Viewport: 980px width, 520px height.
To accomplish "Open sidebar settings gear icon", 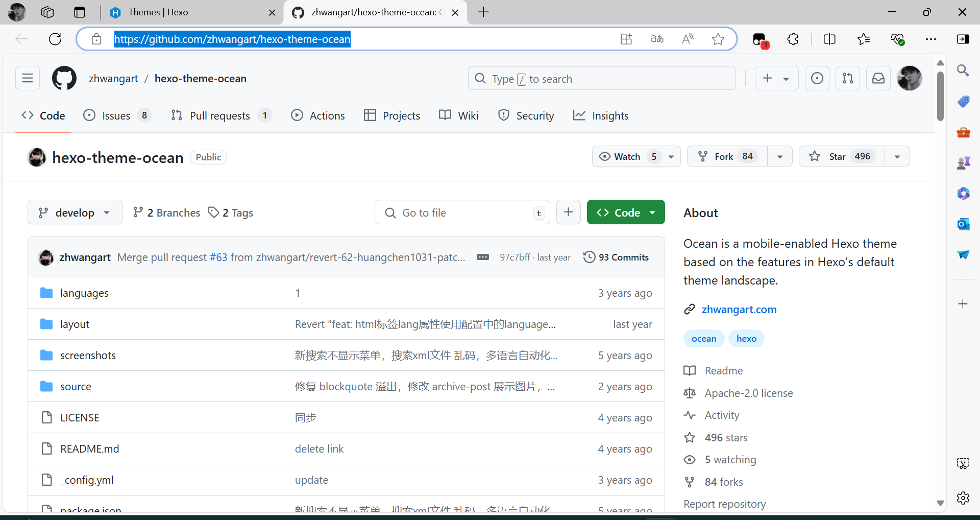I will tap(963, 498).
